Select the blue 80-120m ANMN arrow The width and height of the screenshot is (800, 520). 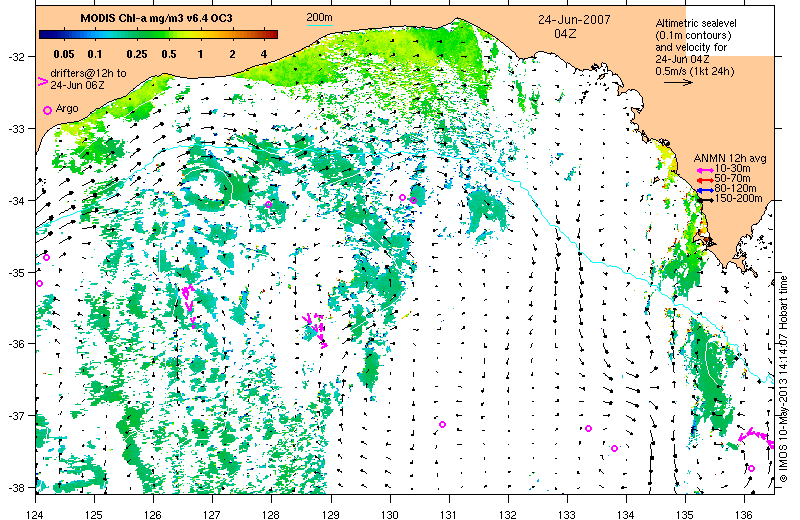point(706,190)
